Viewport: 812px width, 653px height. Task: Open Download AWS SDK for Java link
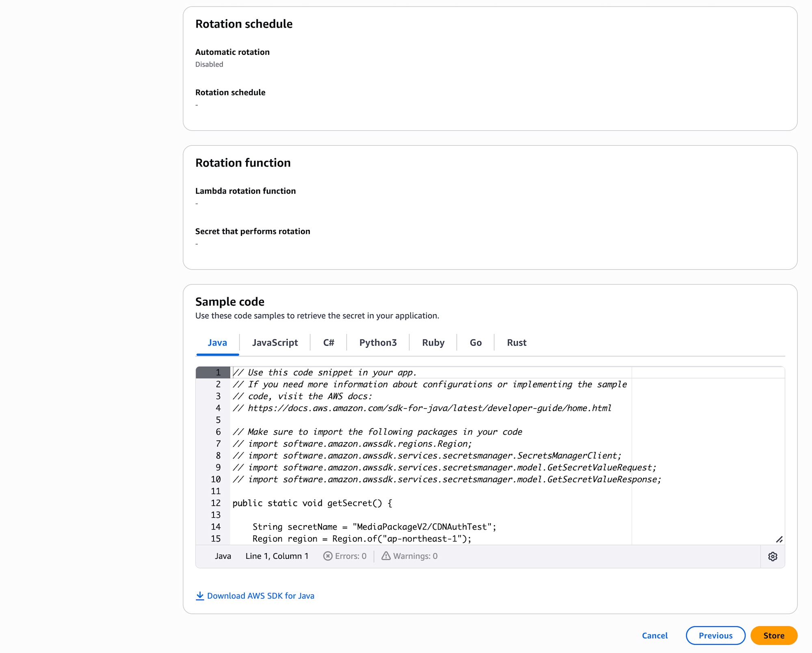pos(260,596)
